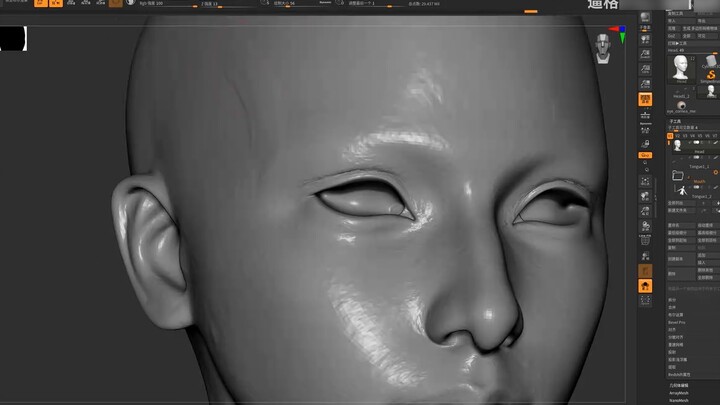Expand the NanoMesh section
The image size is (720, 405).
point(680,401)
